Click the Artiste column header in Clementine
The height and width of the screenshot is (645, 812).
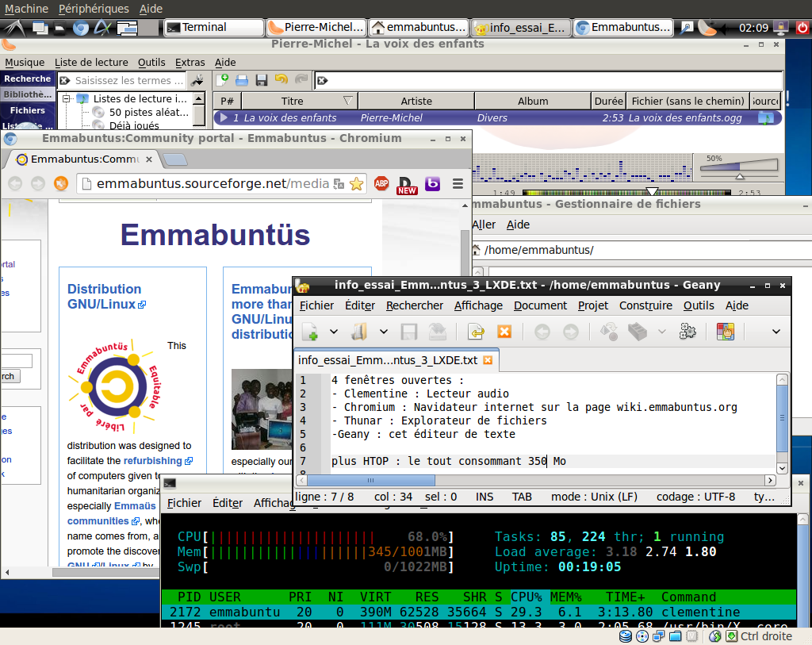click(416, 101)
